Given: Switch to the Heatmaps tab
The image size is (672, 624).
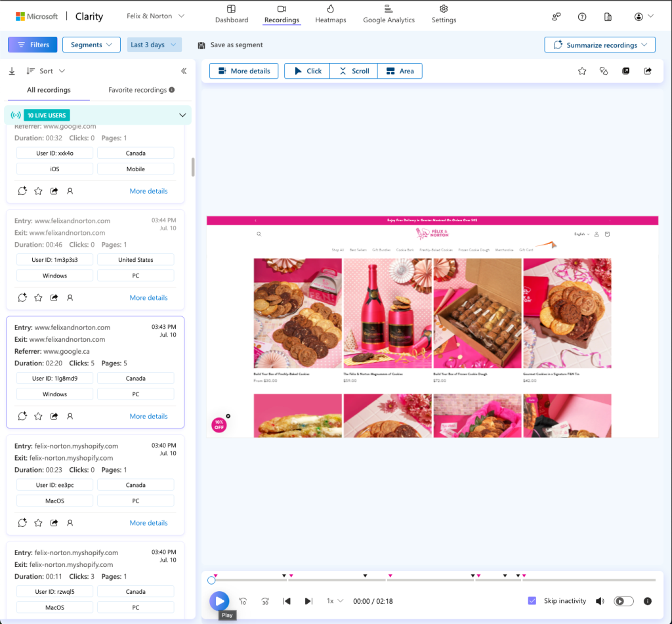Looking at the screenshot, I should (x=330, y=14).
